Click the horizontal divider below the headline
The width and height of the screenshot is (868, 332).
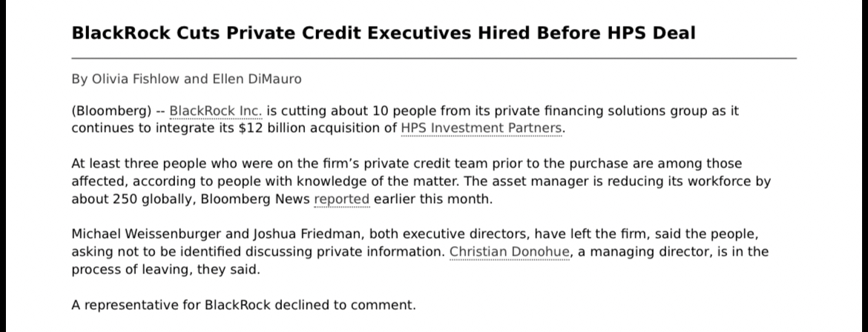[434, 58]
